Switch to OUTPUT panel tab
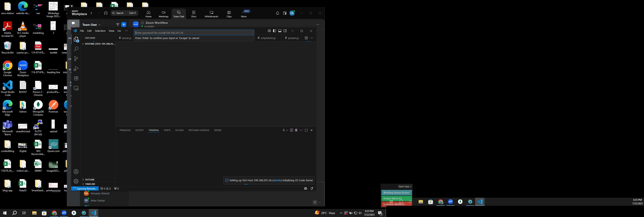The width and height of the screenshot is (644, 217). coord(139,130)
